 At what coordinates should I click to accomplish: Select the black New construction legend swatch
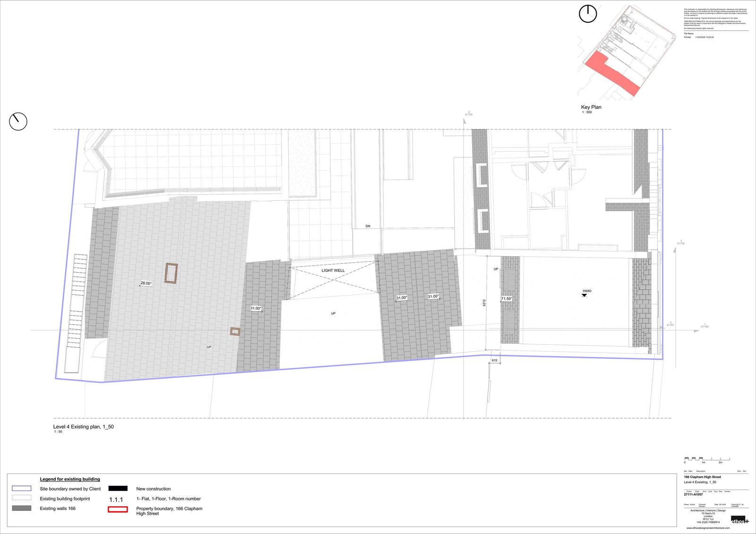pyautogui.click(x=118, y=489)
